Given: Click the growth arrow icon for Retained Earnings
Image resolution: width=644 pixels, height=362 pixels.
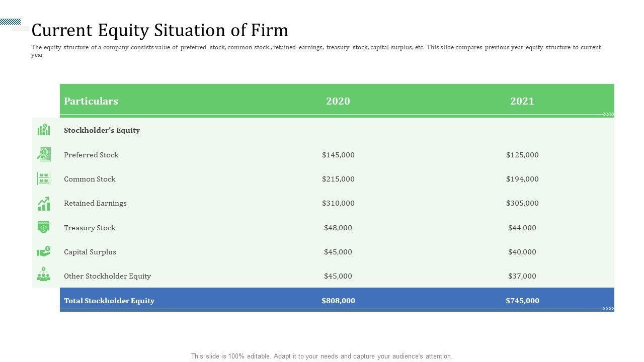Looking at the screenshot, I should pos(44,203).
